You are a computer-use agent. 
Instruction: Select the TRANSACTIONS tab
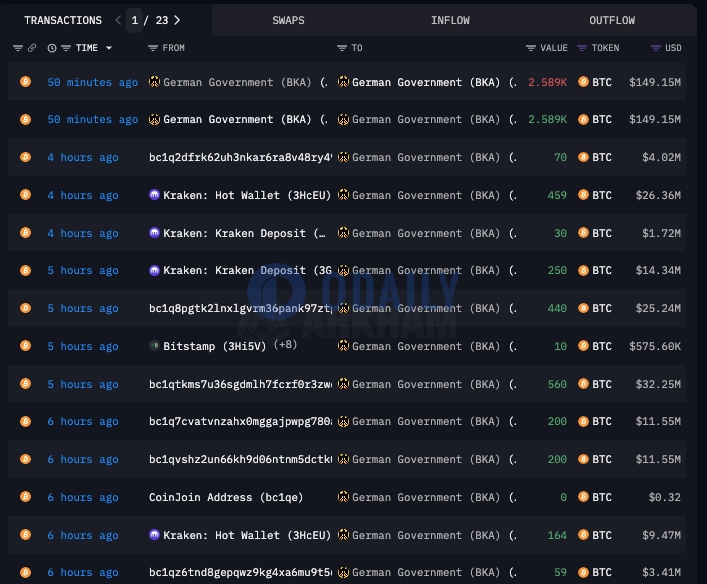[63, 20]
